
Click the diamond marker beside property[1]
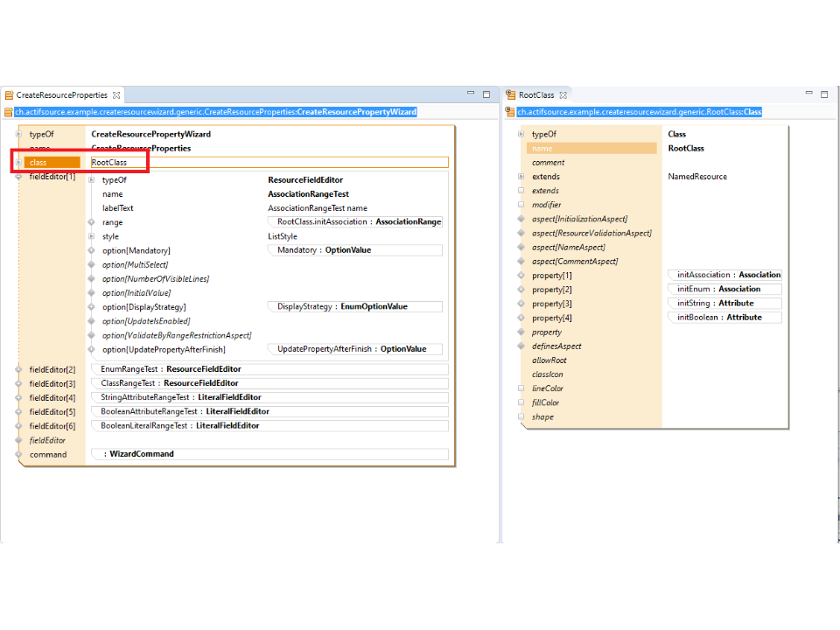point(521,276)
